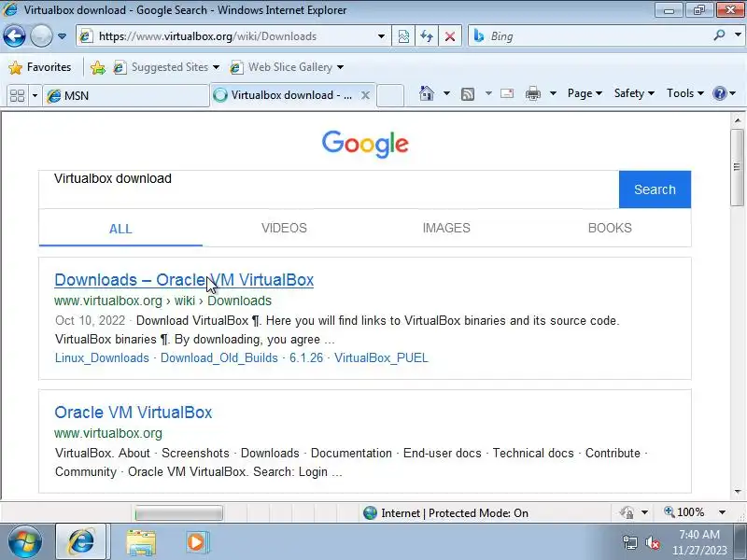Open the recent pages dropdown beside Forward
747x560 pixels.
point(62,36)
